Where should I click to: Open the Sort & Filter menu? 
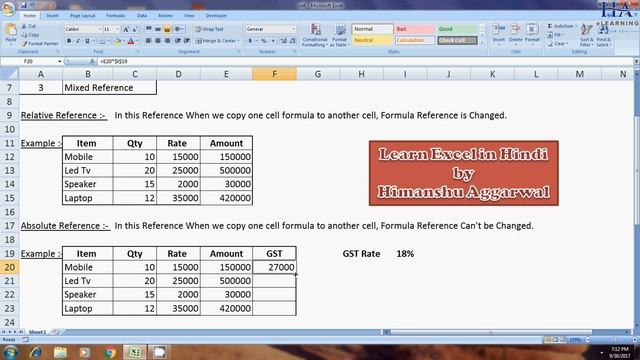coord(587,35)
